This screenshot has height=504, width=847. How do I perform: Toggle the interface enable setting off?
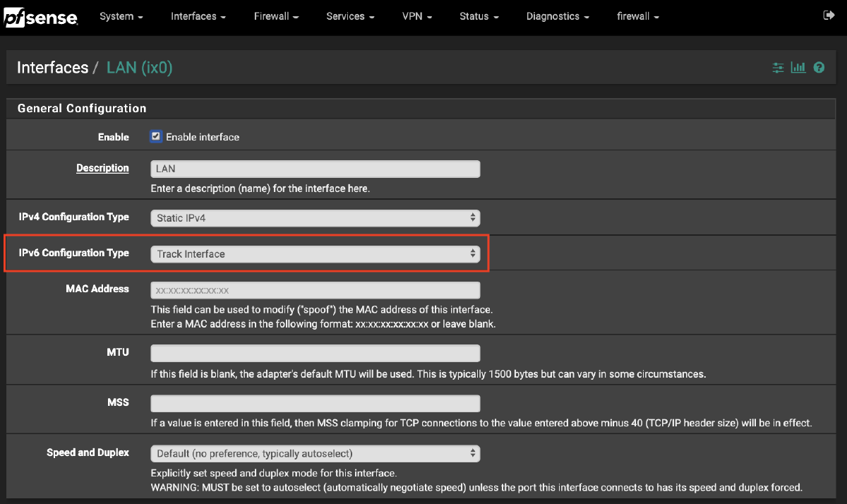(156, 136)
